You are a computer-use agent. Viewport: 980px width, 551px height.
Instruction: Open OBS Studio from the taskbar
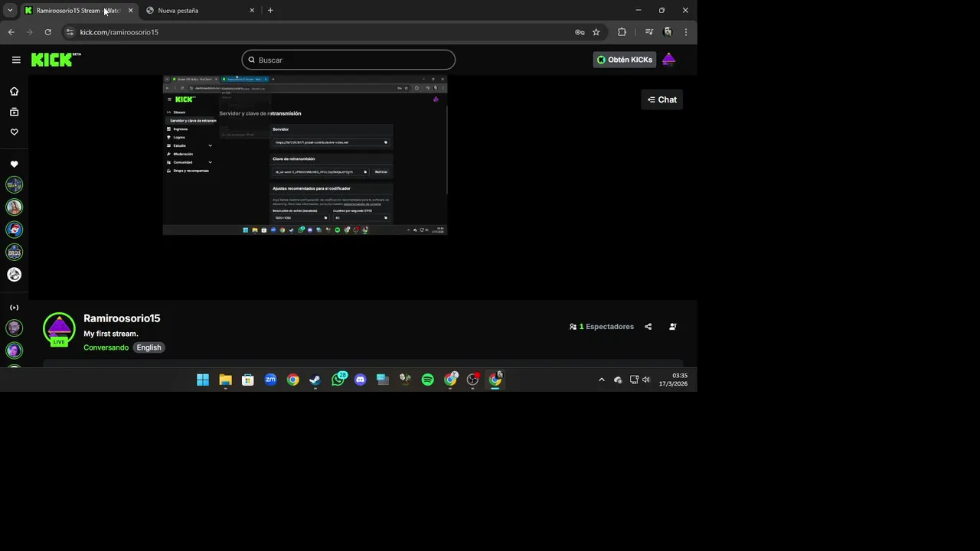pyautogui.click(x=473, y=380)
